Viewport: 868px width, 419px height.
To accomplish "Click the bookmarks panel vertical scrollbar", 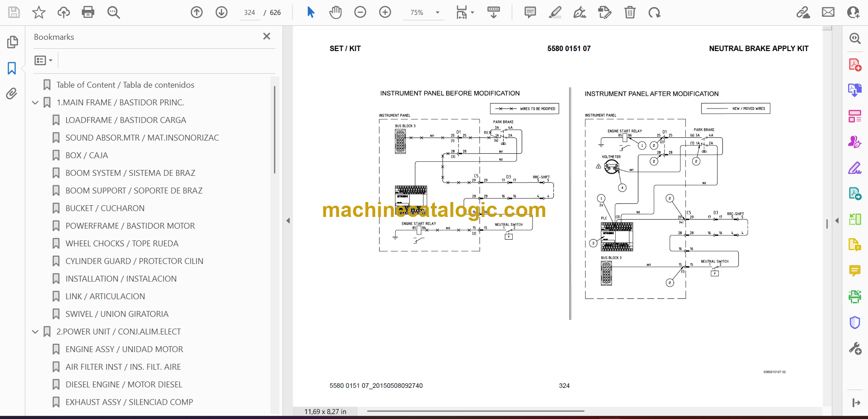I will click(274, 130).
